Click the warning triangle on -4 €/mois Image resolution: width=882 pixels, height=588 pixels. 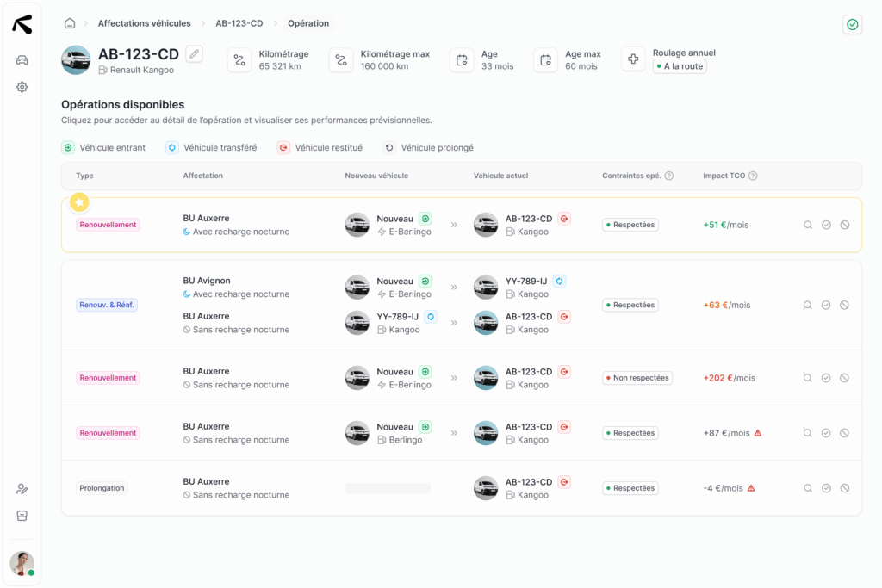click(751, 488)
